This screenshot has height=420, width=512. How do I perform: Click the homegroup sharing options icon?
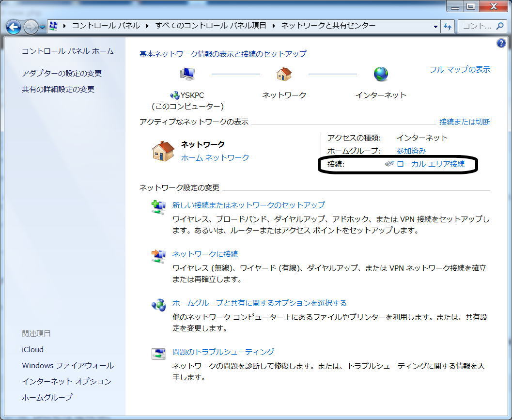(158, 305)
